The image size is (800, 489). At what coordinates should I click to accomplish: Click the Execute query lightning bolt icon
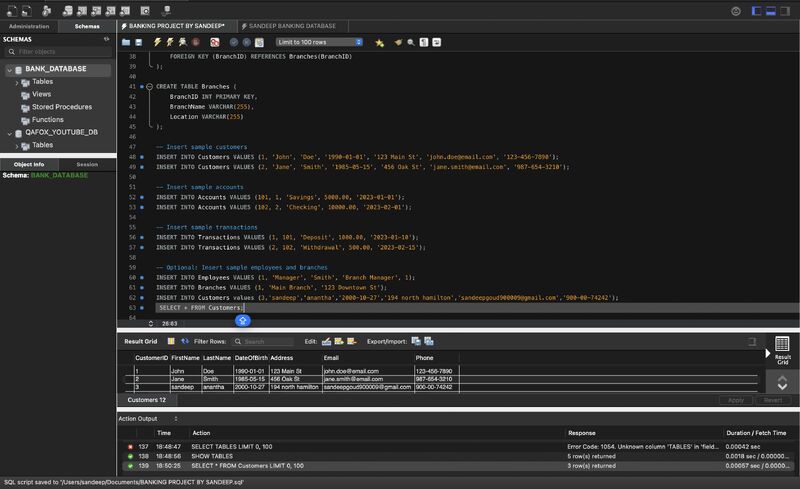pyautogui.click(x=155, y=43)
